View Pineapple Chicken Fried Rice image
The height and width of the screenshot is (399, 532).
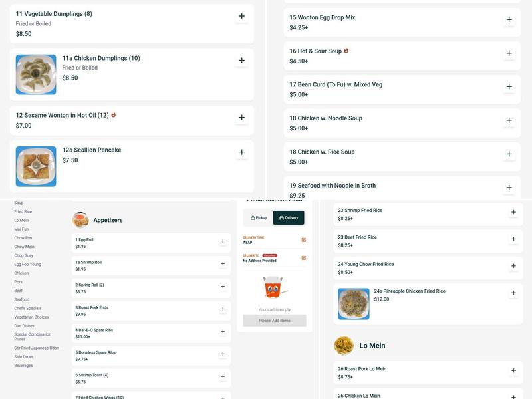354,304
